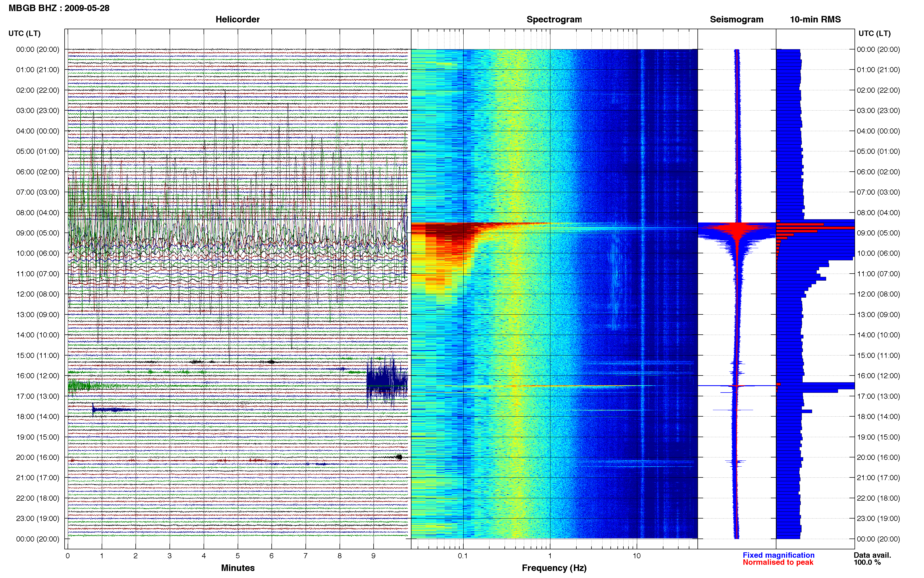This screenshot has height=578, width=924.
Task: Click the 'Frequency (Hz)' axis title
Action: click(x=554, y=568)
